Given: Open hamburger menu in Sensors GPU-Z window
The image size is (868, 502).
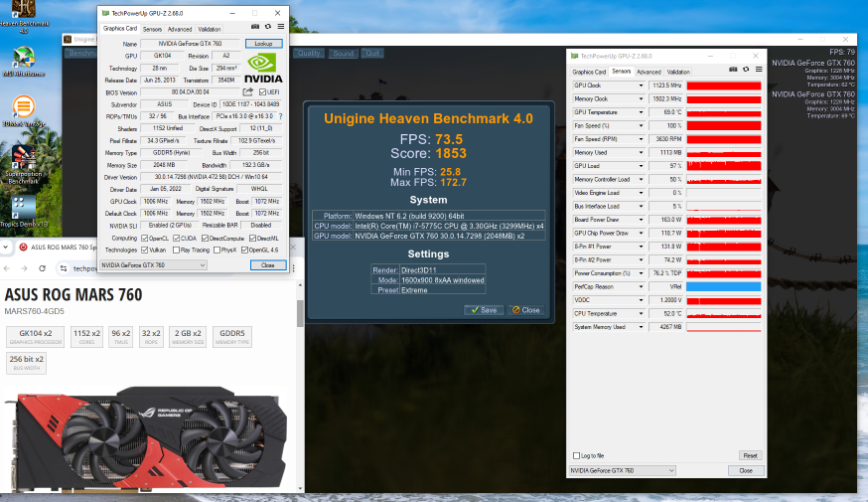Looking at the screenshot, I should pyautogui.click(x=759, y=70).
